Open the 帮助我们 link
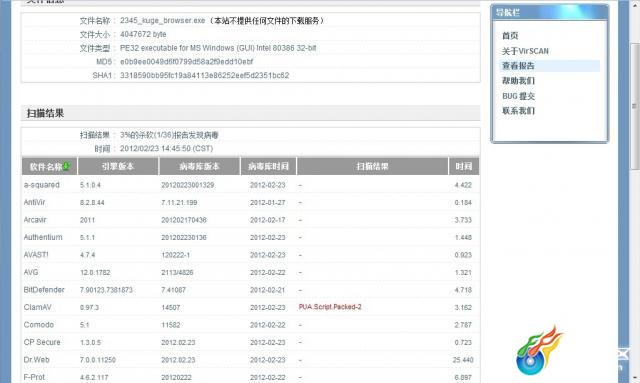This screenshot has height=383, width=640. click(518, 81)
